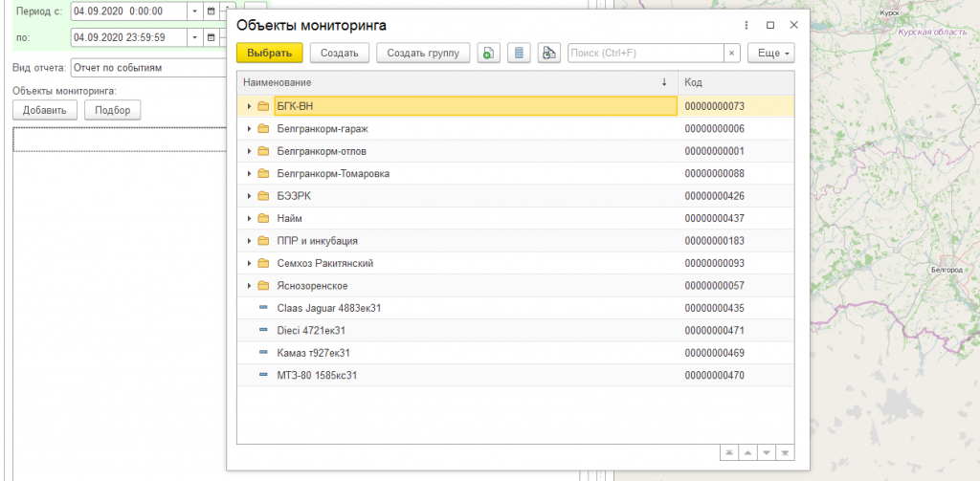Jump to the first list row arrow
Image resolution: width=980 pixels, height=481 pixels.
728,451
